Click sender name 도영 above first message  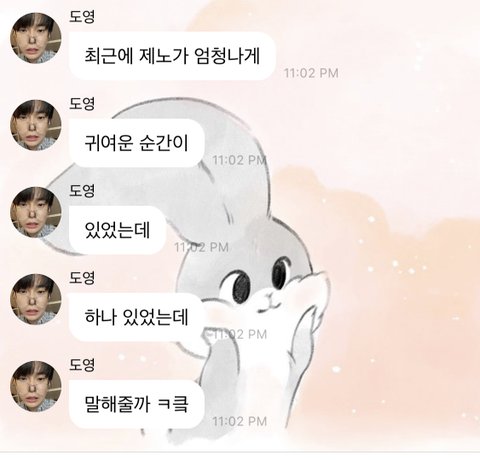(x=82, y=16)
